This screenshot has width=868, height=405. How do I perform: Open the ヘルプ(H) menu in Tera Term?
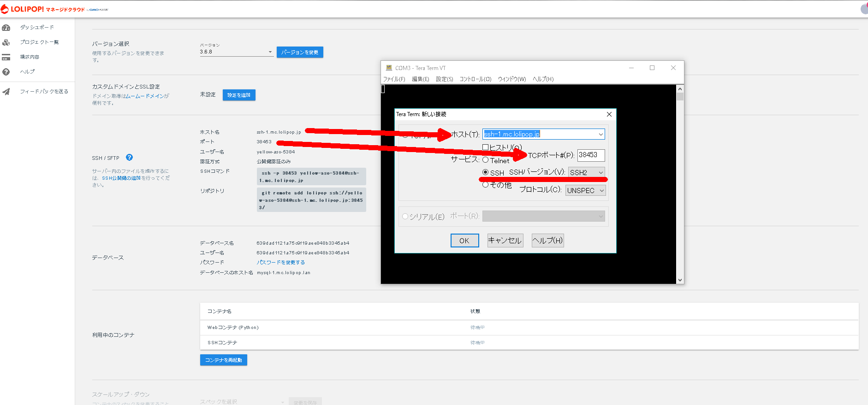click(x=543, y=79)
